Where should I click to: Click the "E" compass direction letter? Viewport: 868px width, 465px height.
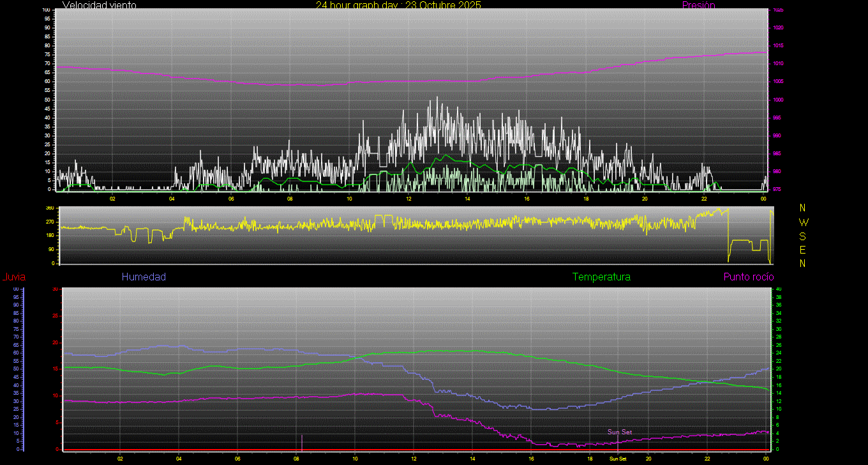click(x=803, y=250)
